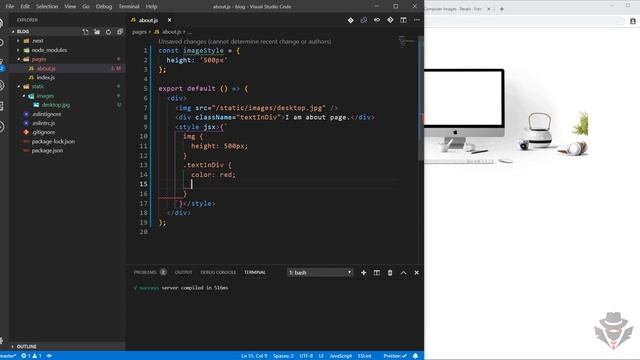
Task: Open the Selection menu
Action: [x=47, y=7]
